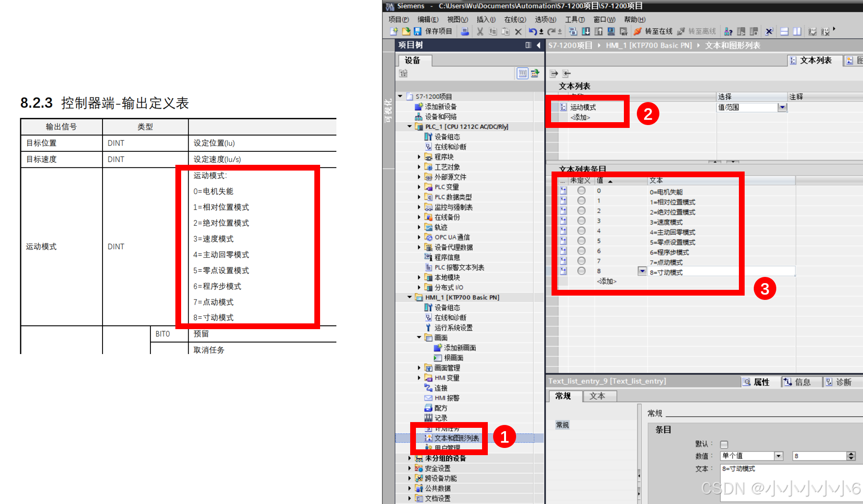Click the 保存项目 save button
Image resolution: width=863 pixels, height=504 pixels.
click(433, 32)
